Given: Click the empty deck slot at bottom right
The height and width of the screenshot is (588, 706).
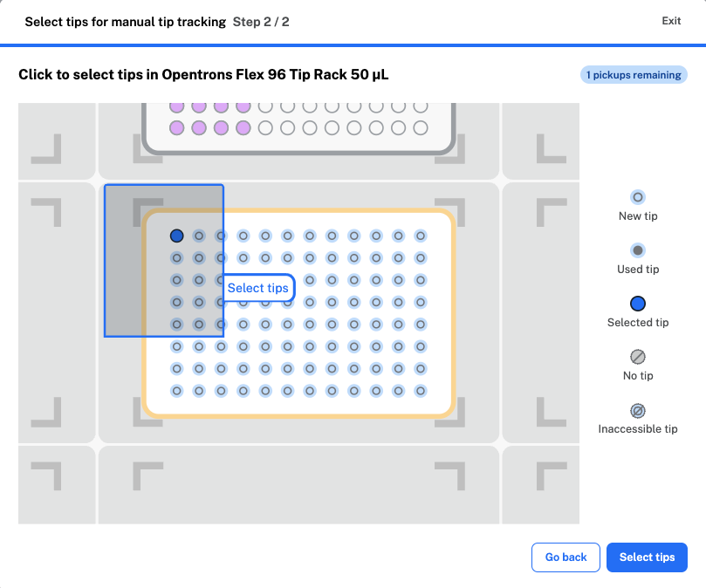Looking at the screenshot, I should tap(541, 485).
